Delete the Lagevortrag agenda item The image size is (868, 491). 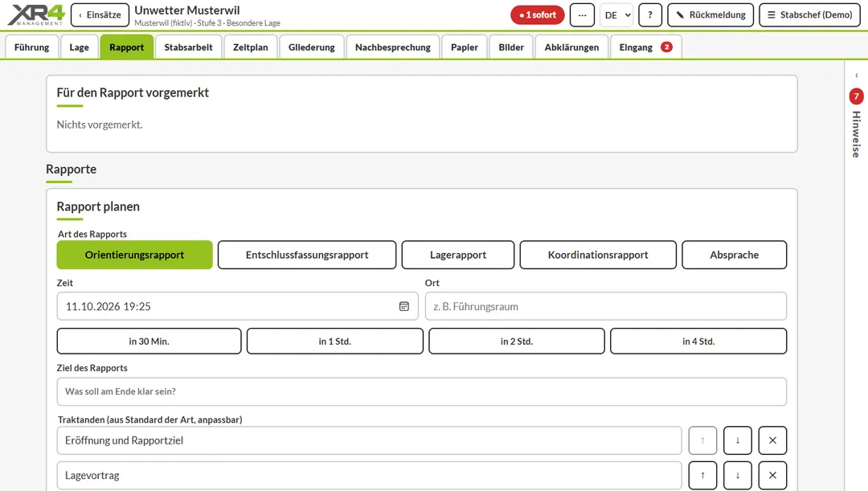pos(773,476)
